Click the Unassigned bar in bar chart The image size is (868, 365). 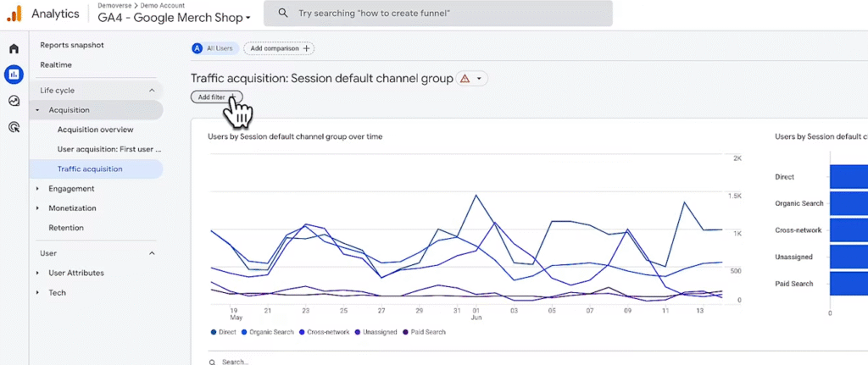849,257
